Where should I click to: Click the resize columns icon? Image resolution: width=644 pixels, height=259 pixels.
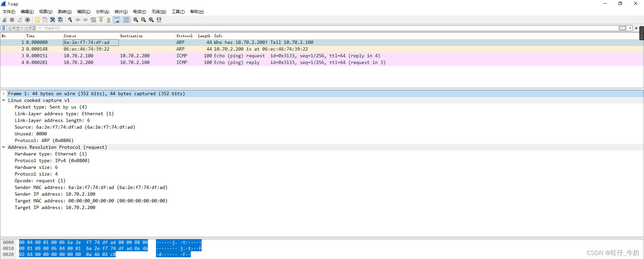click(x=159, y=20)
